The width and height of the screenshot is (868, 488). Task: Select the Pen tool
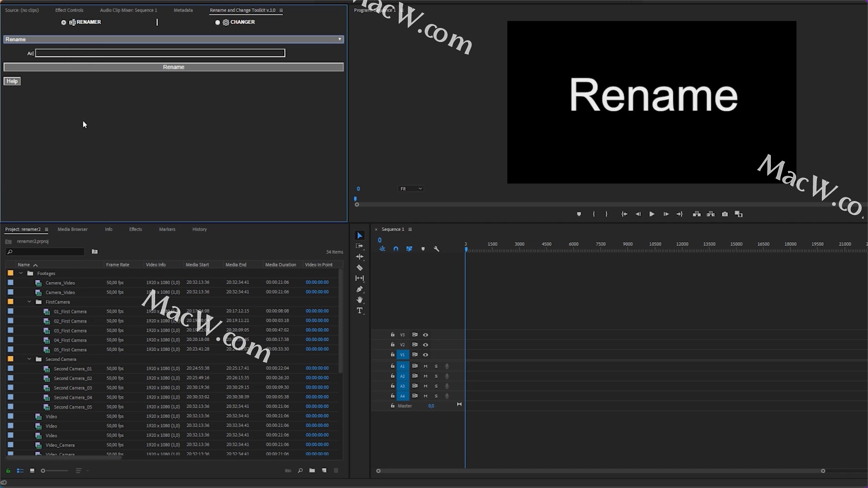pyautogui.click(x=360, y=289)
